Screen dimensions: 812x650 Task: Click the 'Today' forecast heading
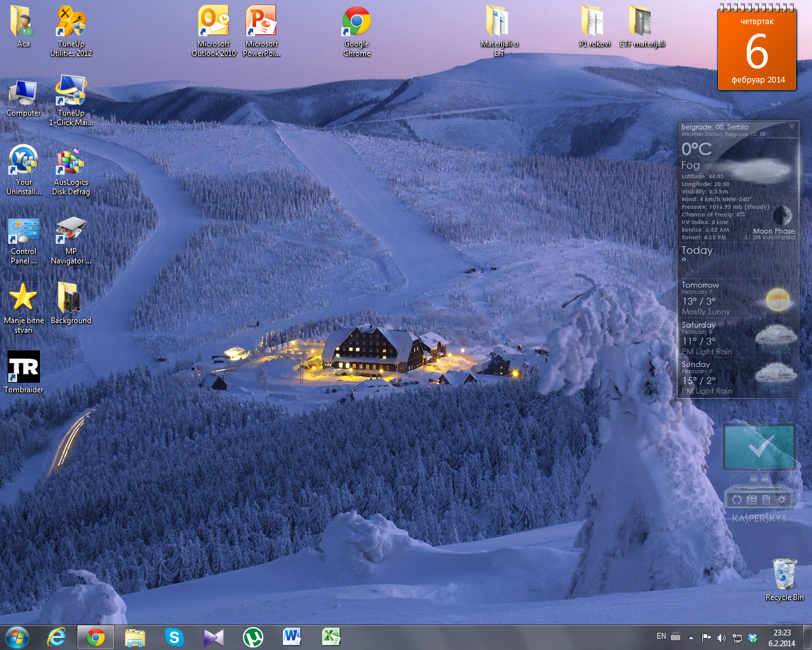697,250
